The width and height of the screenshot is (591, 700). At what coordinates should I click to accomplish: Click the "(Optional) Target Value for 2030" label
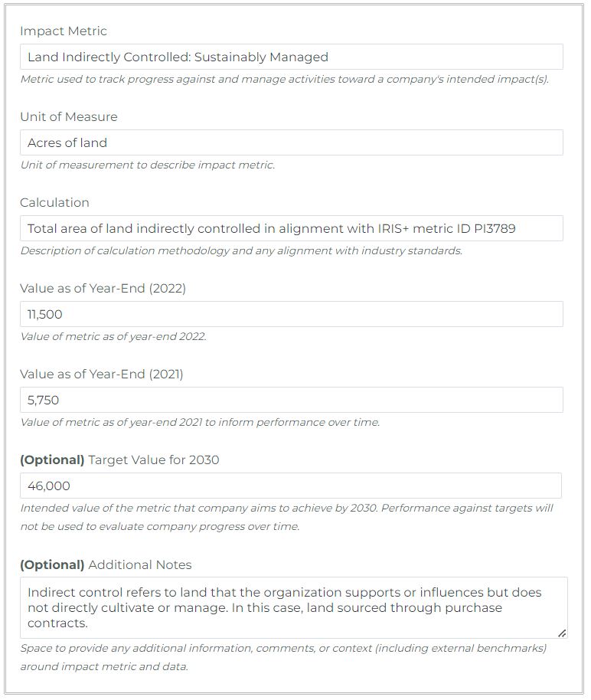point(119,460)
